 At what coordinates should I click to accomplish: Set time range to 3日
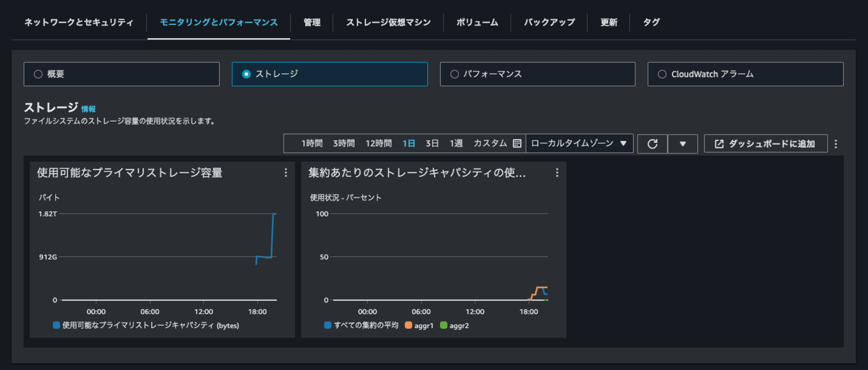(432, 143)
